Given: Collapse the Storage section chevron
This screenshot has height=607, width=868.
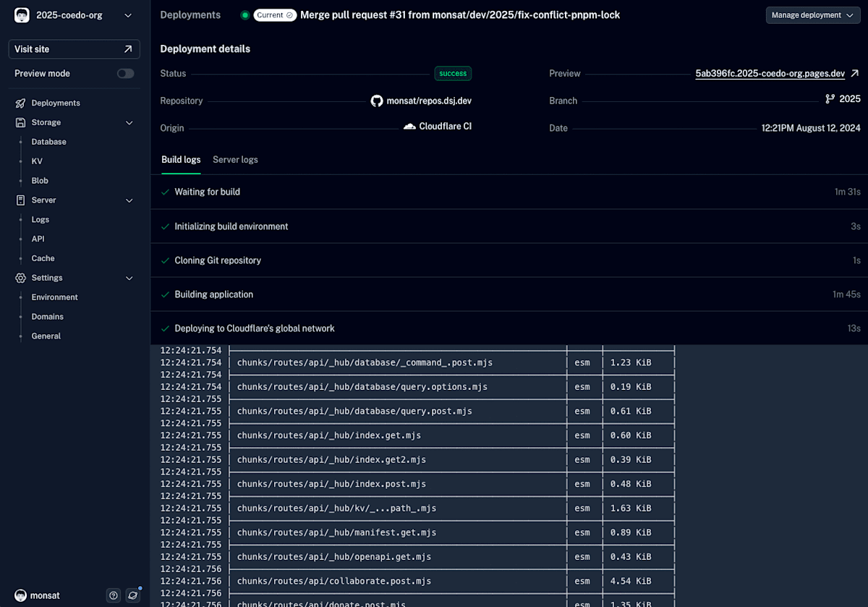Looking at the screenshot, I should click(x=129, y=123).
